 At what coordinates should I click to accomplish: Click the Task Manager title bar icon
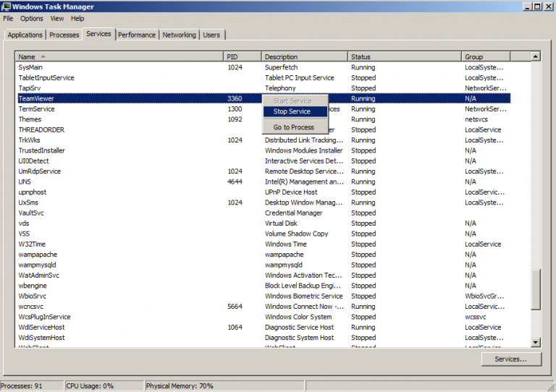6,7
